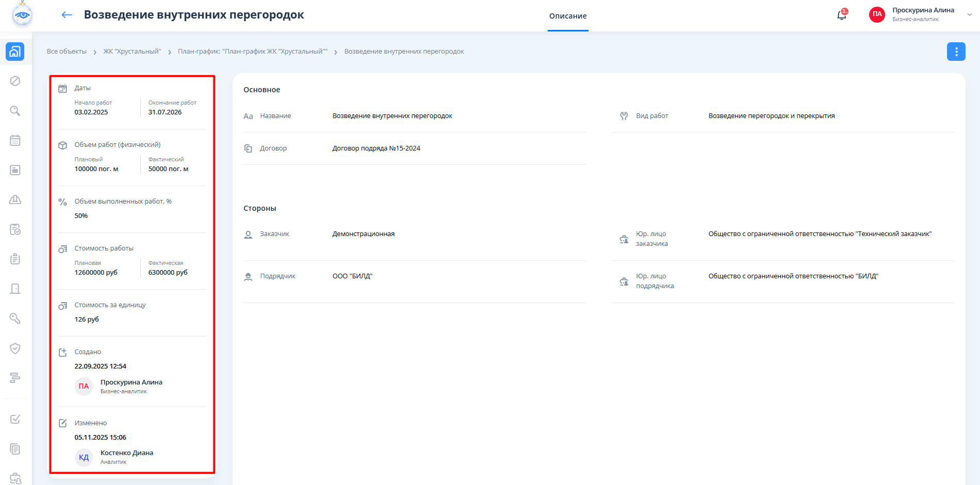
Task: Click the ПА user avatar in header
Action: pyautogui.click(x=877, y=14)
